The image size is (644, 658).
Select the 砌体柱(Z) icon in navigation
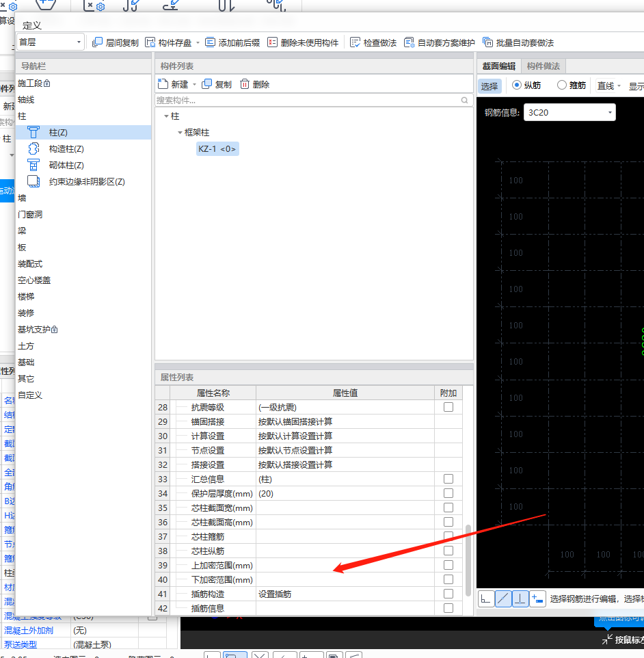tap(33, 165)
